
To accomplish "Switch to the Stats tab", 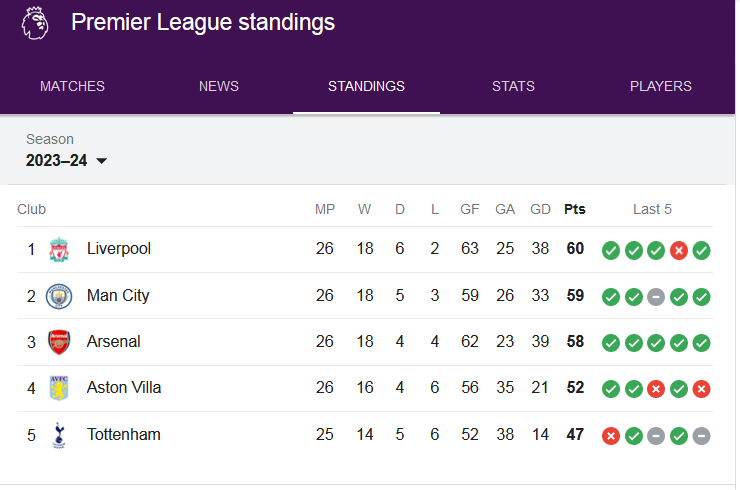I will click(x=513, y=86).
